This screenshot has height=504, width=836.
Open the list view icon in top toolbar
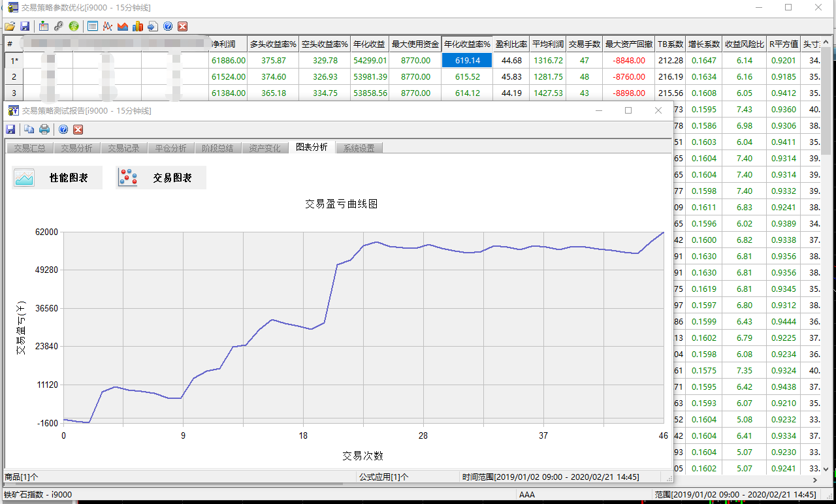coord(93,27)
